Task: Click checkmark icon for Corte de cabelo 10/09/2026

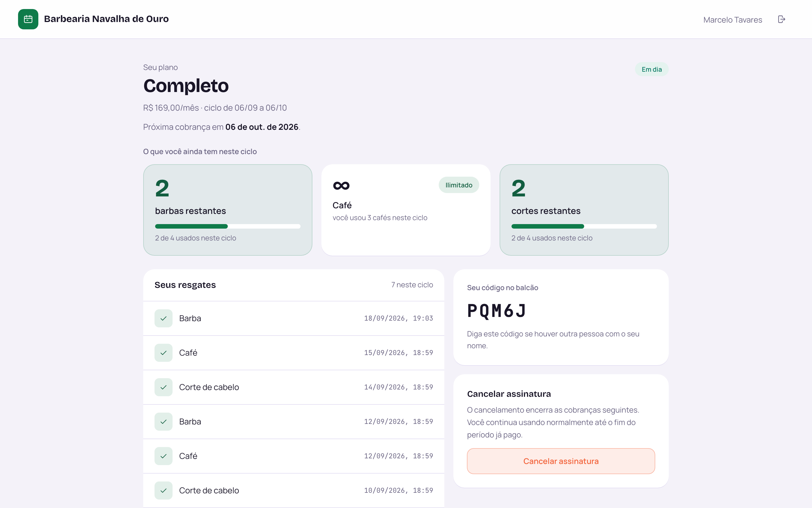Action: (164, 491)
